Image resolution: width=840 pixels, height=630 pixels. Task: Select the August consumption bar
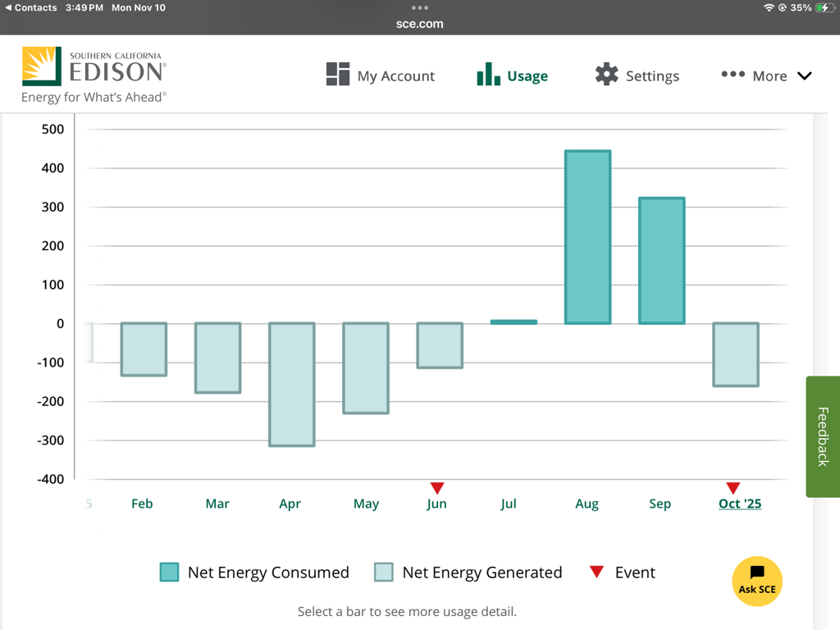(587, 238)
